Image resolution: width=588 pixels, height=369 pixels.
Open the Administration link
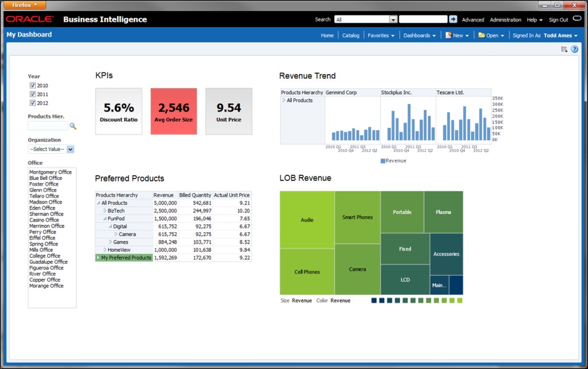505,20
